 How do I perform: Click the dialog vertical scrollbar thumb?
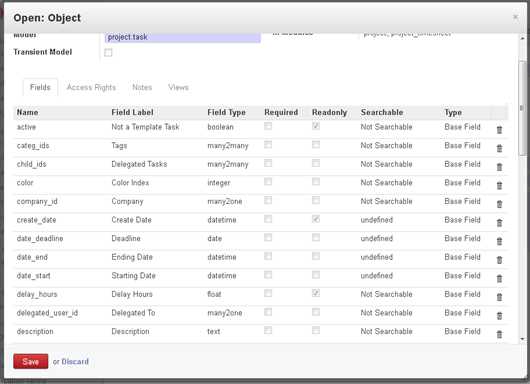pos(522,108)
